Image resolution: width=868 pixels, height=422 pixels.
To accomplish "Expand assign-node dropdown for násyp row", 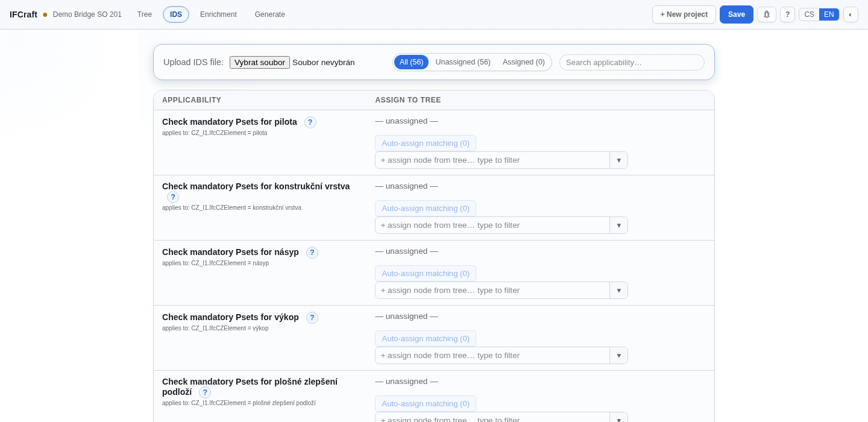I will [618, 291].
